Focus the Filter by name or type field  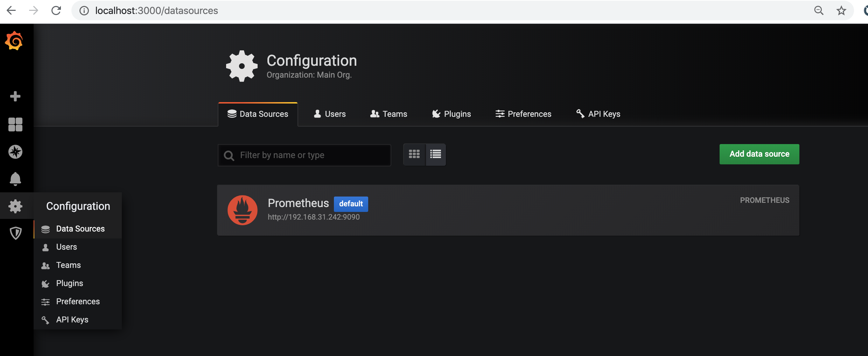pyautogui.click(x=304, y=155)
